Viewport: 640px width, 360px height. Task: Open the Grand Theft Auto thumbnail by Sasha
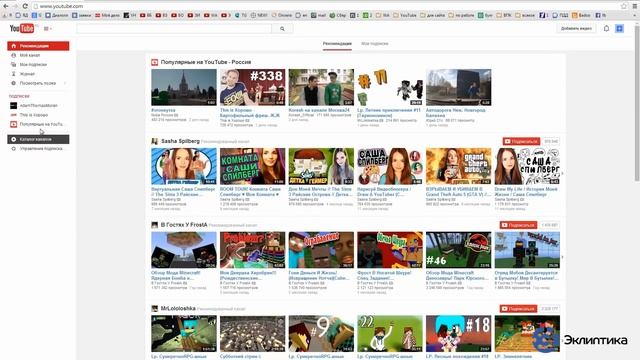(458, 166)
